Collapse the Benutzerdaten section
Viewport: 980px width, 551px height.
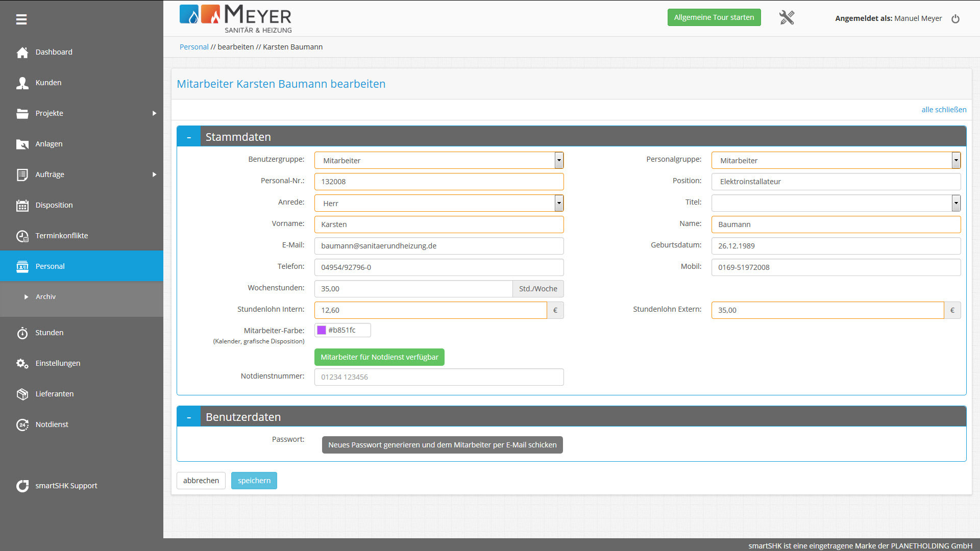click(189, 417)
